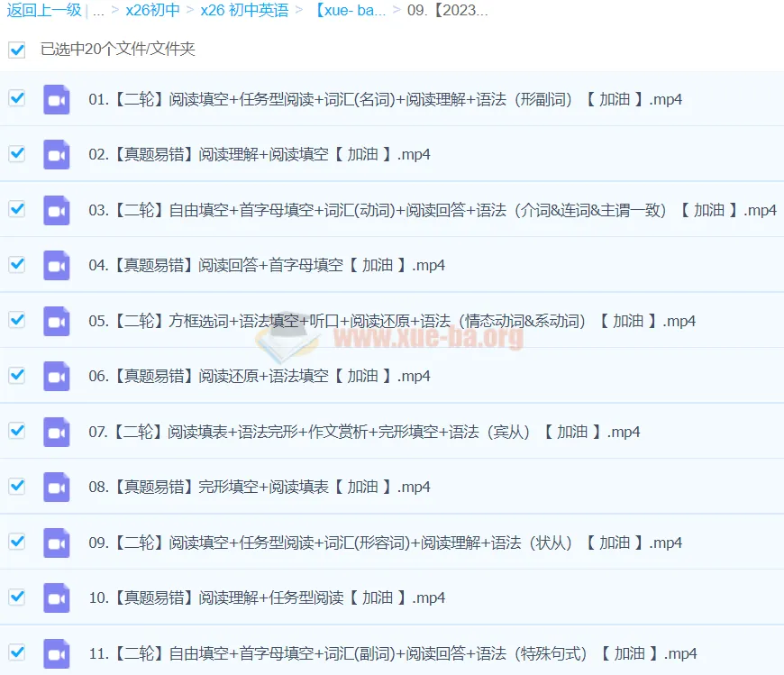The width and height of the screenshot is (784, 675).
Task: Click video icon for file 04 阅读回答
Action: click(x=56, y=265)
